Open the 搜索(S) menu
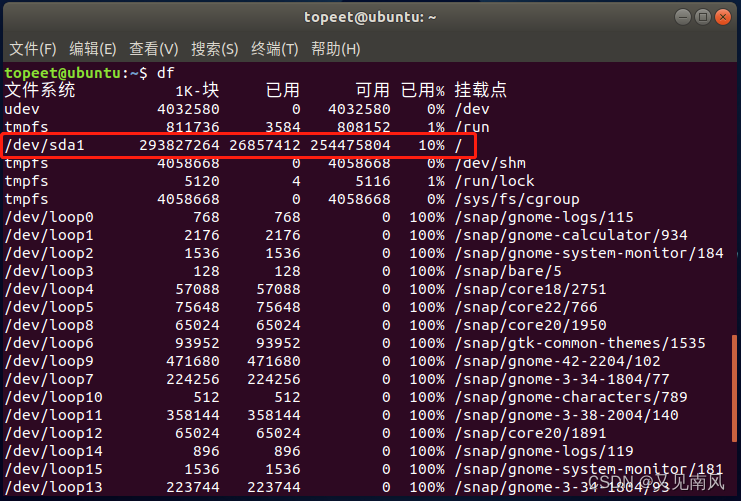This screenshot has height=501, width=741. (x=215, y=49)
